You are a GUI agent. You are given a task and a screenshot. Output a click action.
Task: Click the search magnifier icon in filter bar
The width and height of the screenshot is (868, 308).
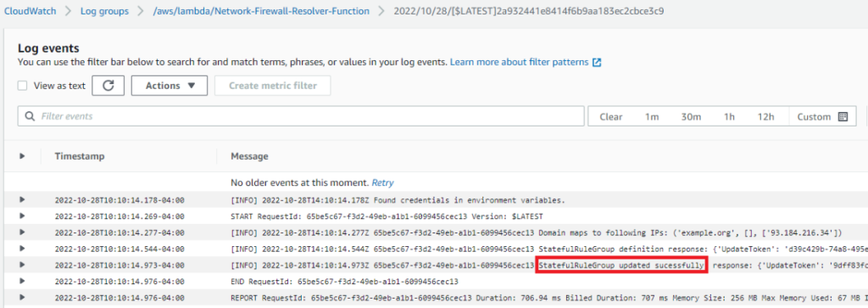click(30, 116)
